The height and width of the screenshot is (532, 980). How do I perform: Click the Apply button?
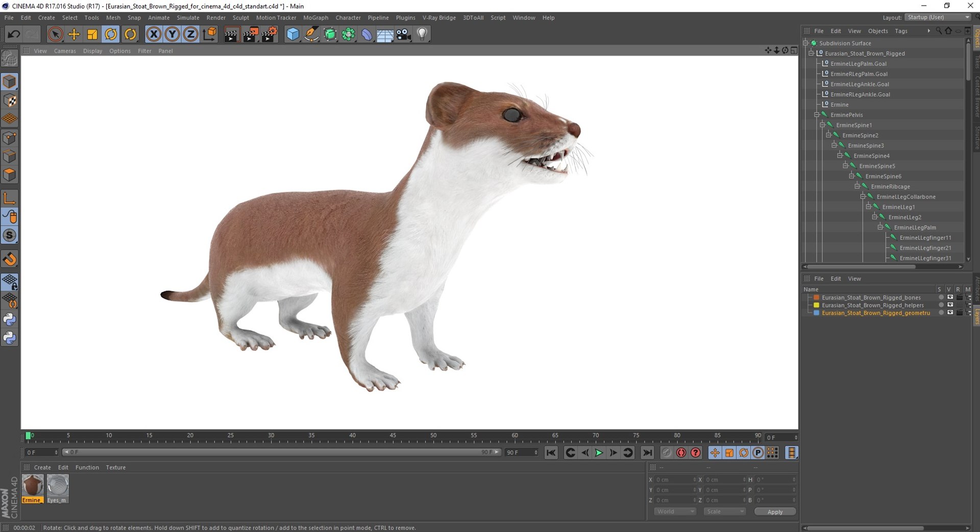tap(775, 512)
